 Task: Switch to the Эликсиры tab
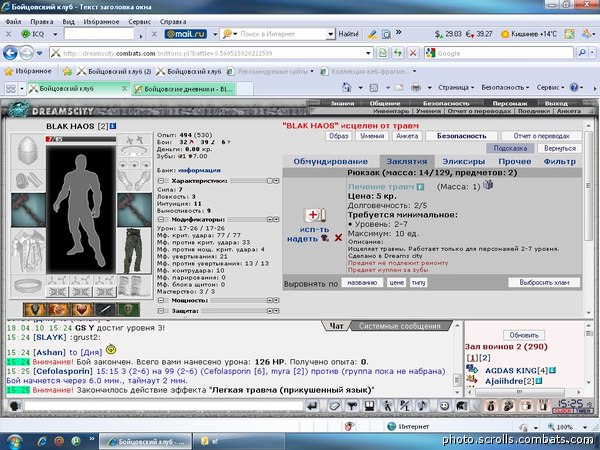coord(463,161)
